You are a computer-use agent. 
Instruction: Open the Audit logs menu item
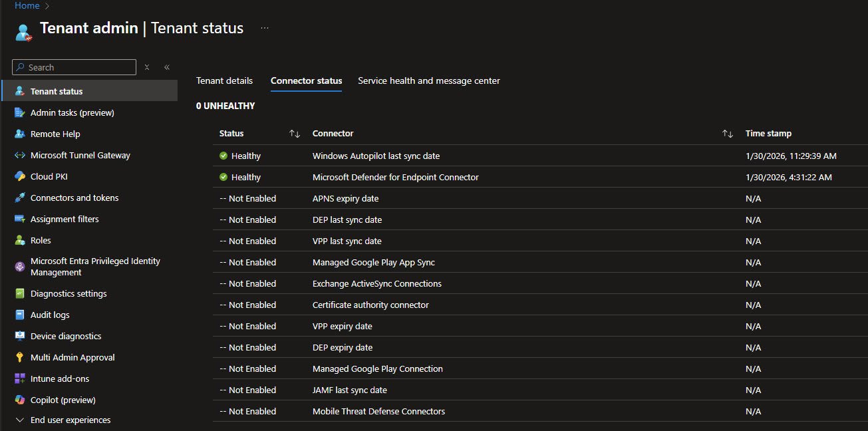point(50,315)
